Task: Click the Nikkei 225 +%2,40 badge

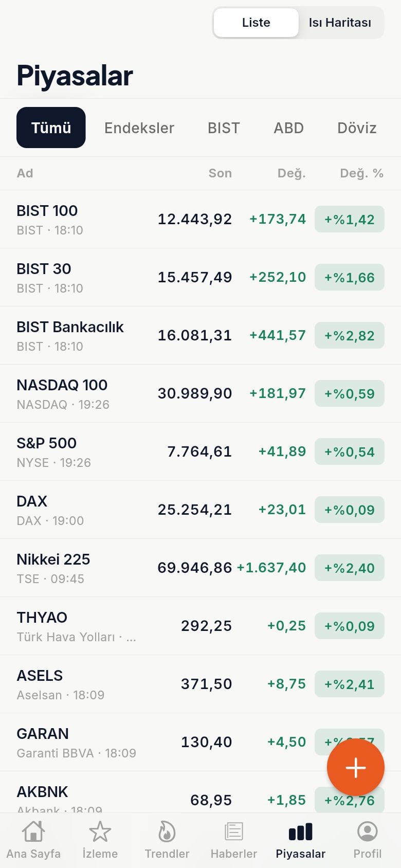Action: point(350,568)
